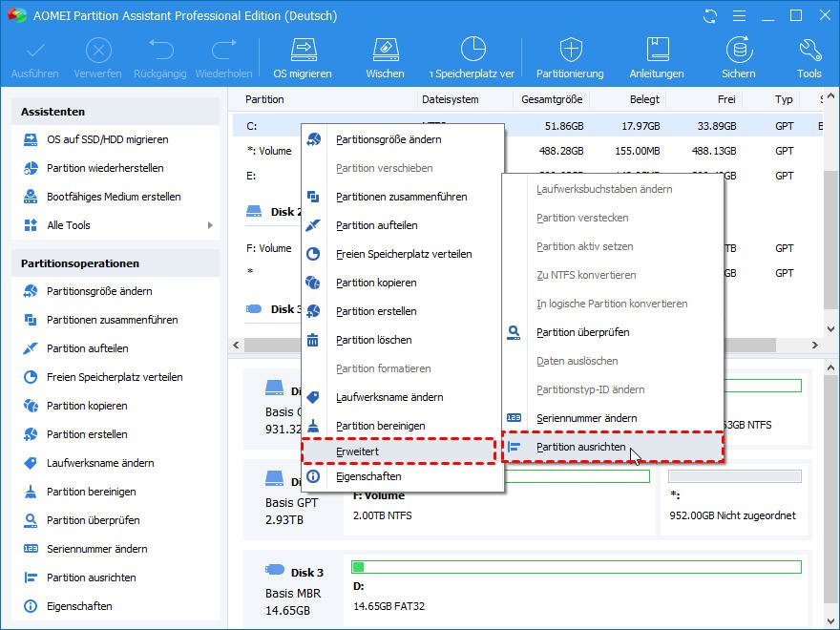The width and height of the screenshot is (840, 630).
Task: Sort by Gesamtgröße column header
Action: tap(552, 99)
